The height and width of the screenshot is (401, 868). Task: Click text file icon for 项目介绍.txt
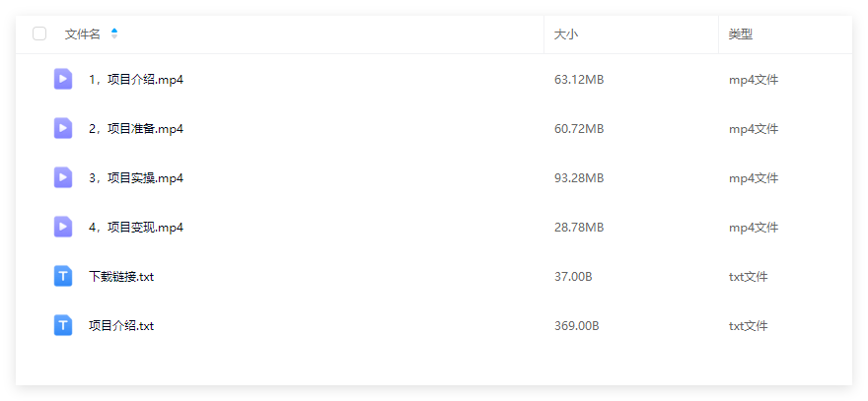click(x=62, y=325)
